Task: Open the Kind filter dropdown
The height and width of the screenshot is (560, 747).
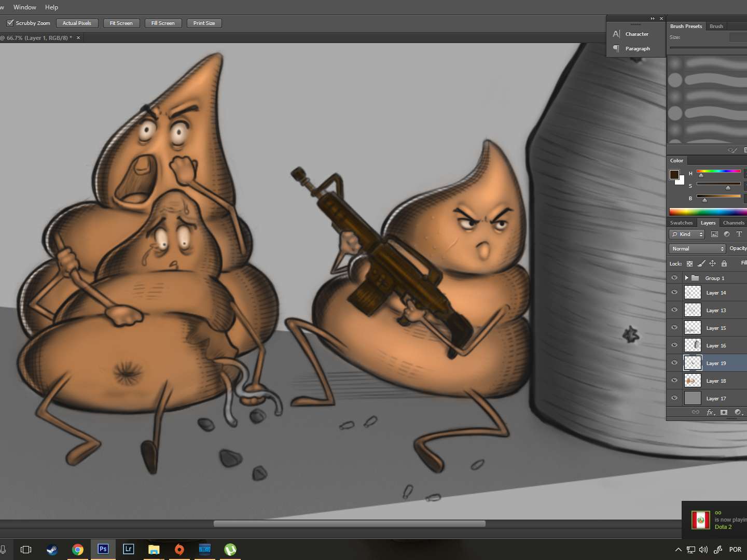Action: (x=687, y=234)
